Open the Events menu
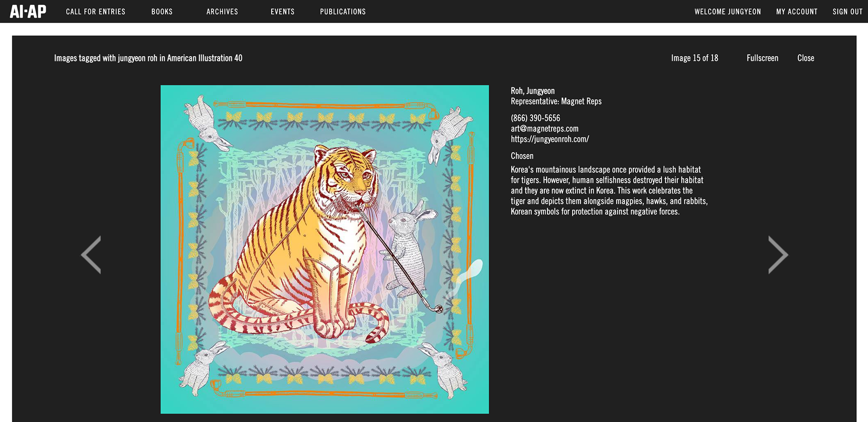The height and width of the screenshot is (422, 868). (283, 12)
